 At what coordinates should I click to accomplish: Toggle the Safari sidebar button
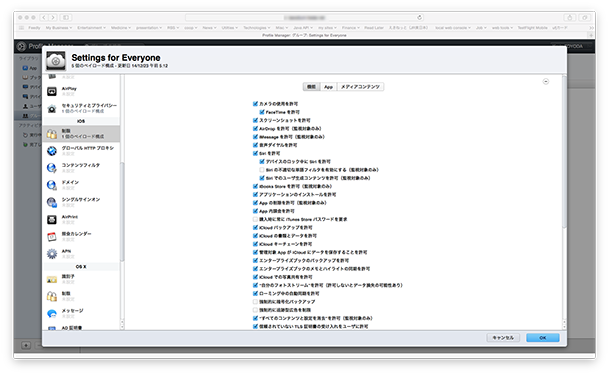point(66,17)
